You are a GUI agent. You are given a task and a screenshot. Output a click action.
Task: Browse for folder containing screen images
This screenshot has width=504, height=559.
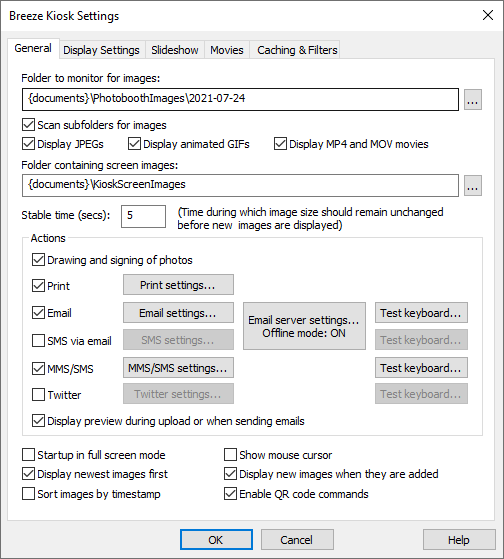pos(473,185)
